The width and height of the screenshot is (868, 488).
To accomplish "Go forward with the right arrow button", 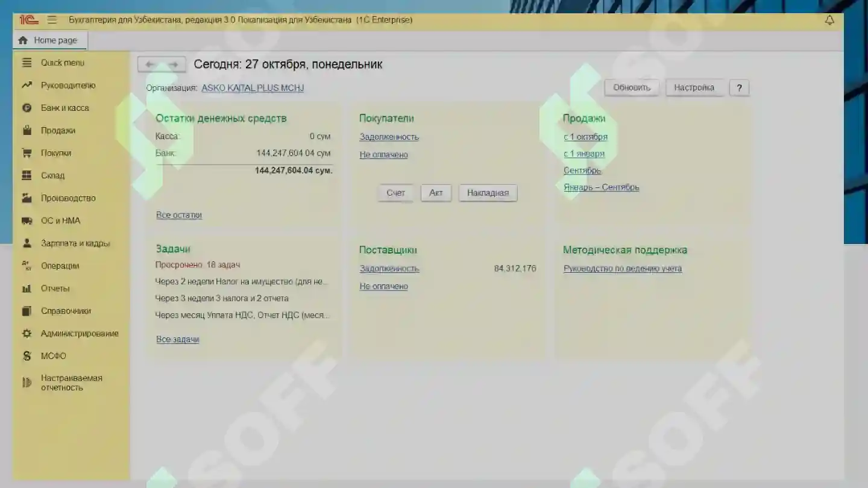I will click(x=173, y=64).
